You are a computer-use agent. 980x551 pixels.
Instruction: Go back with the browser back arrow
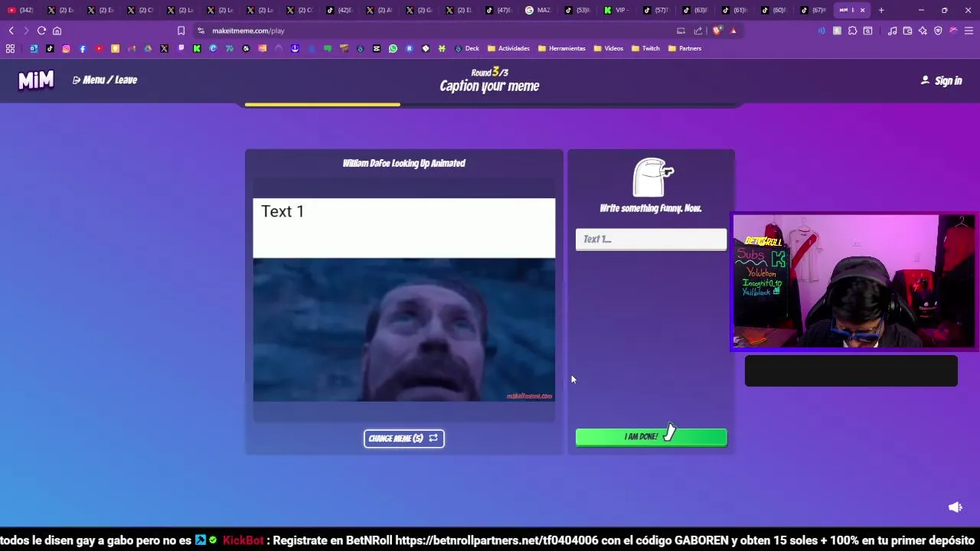click(11, 31)
